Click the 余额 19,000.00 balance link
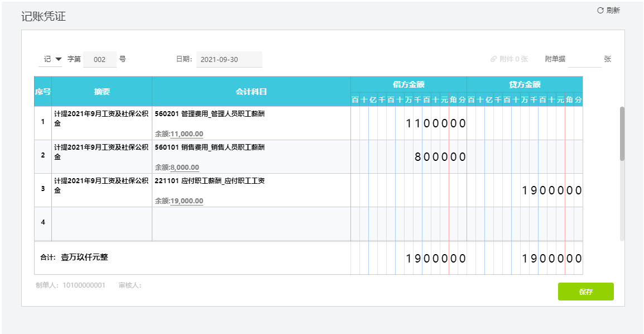Viewport: 644px width, 334px height. pyautogui.click(x=186, y=201)
